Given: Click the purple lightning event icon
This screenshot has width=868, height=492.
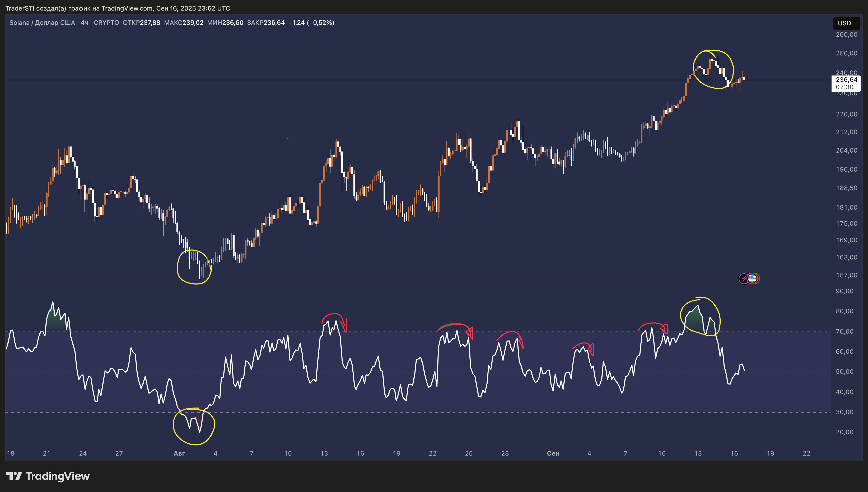Looking at the screenshot, I should coord(743,278).
